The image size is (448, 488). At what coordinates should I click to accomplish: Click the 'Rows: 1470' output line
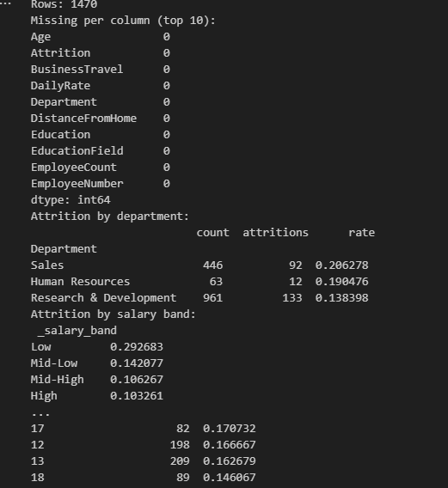(x=64, y=4)
